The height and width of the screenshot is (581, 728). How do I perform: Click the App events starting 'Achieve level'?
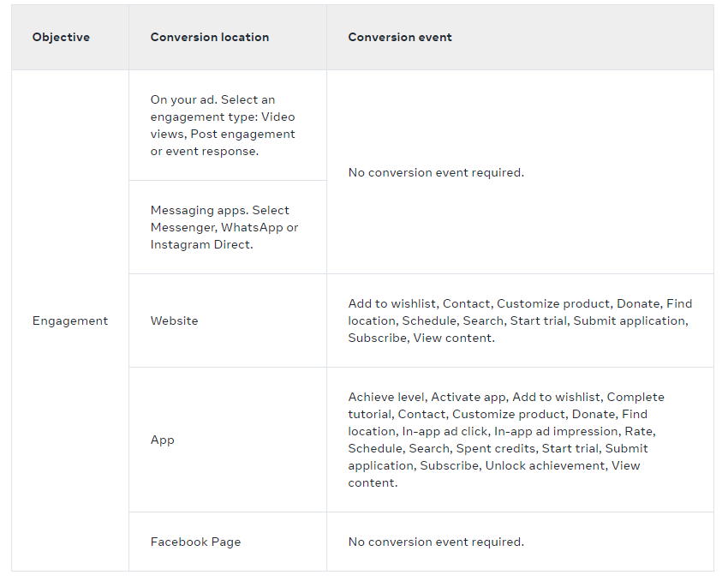tap(506, 440)
